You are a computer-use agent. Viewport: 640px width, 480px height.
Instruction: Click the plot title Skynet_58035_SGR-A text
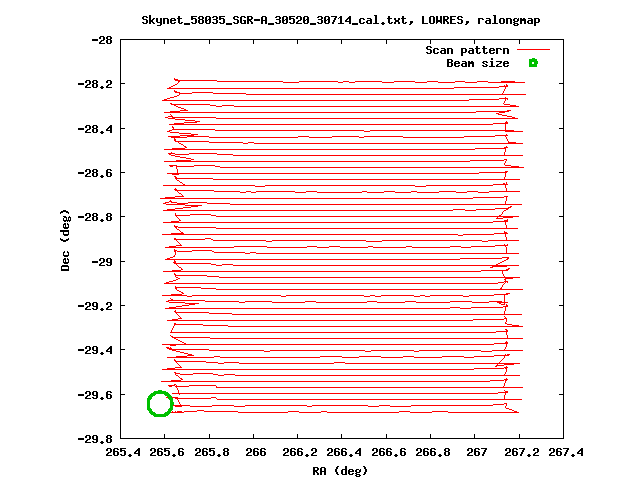tap(340, 20)
